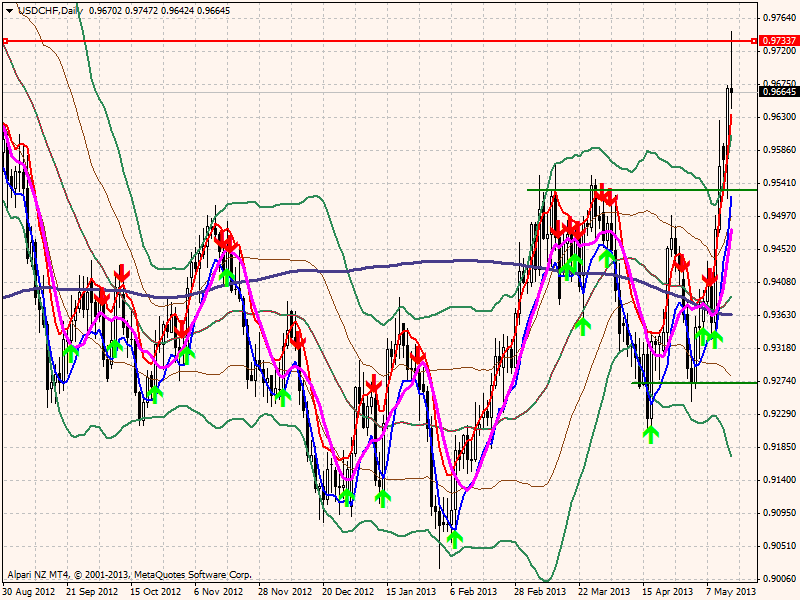Select the upper green horizontal line near 0.95410
This screenshot has width=800, height=600.
642,190
